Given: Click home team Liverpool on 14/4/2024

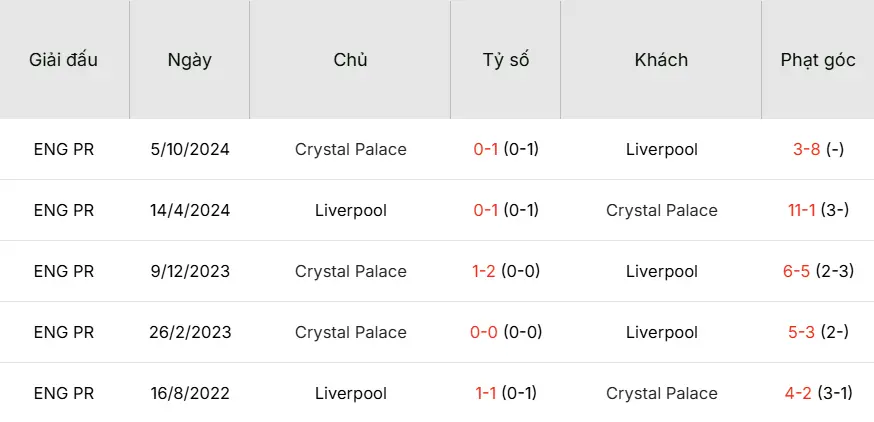Looking at the screenshot, I should [351, 211].
